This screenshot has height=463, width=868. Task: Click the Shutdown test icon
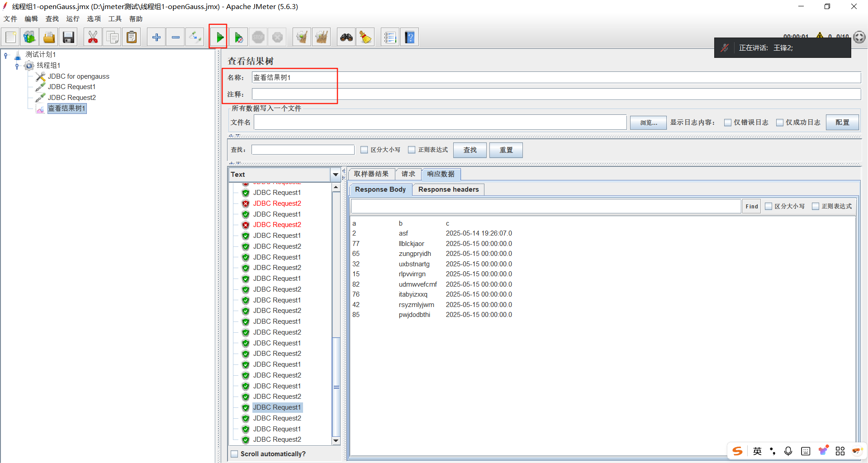278,37
